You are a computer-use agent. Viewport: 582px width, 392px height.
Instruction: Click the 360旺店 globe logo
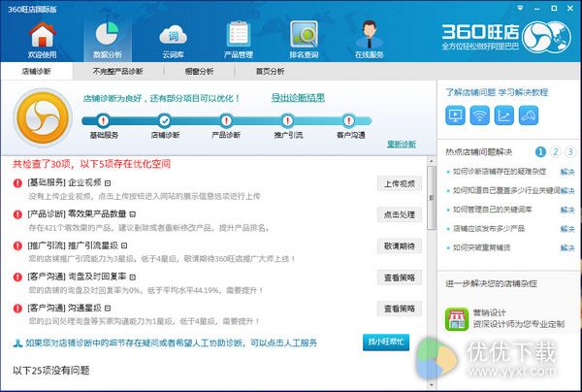click(x=546, y=36)
